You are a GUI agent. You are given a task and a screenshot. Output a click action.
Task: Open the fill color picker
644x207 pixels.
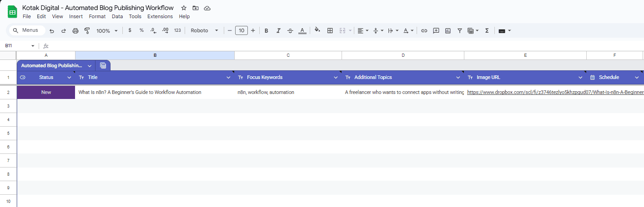coord(317,30)
